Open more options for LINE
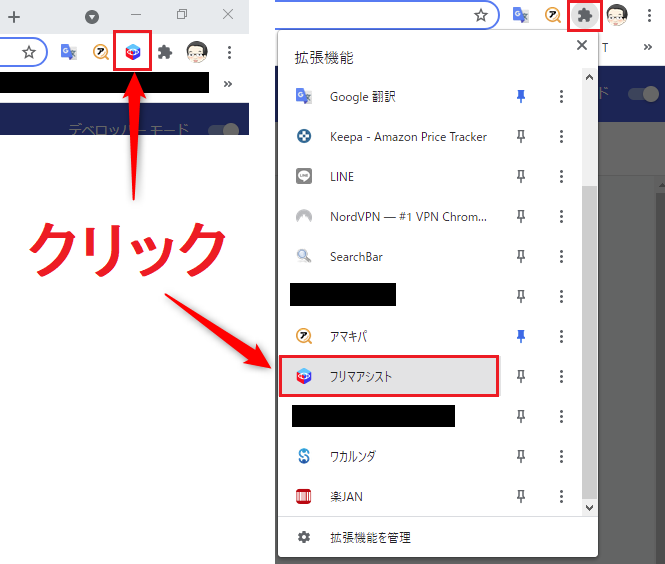Screen dimensions: 665x564 click(x=561, y=176)
